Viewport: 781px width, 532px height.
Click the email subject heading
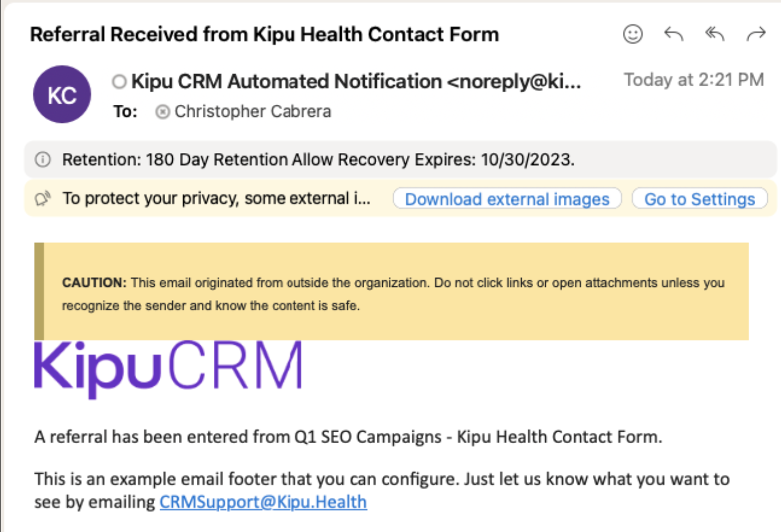coord(264,35)
